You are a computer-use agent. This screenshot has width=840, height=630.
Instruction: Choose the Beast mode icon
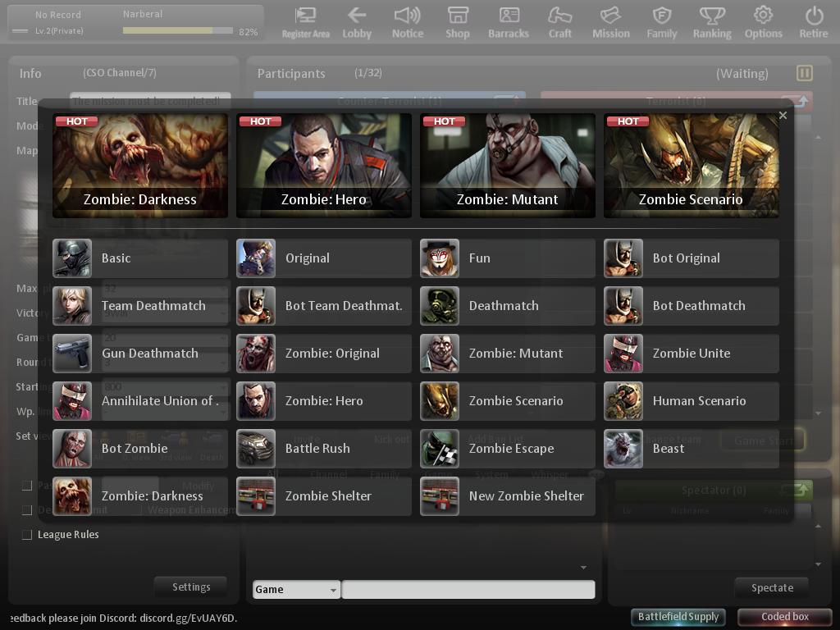[x=623, y=449]
